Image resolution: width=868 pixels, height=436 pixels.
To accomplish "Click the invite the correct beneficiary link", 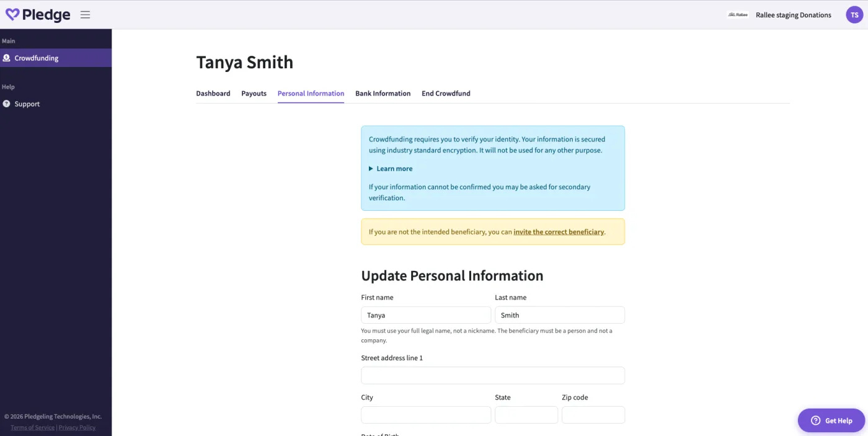I will click(559, 232).
